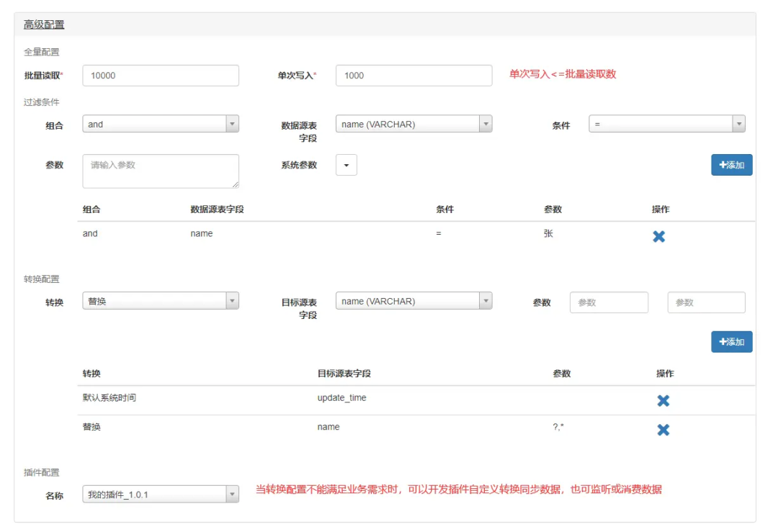Screen dimensions: 778x532
Task: Click 添加 button in filter conditions
Action: coord(731,165)
